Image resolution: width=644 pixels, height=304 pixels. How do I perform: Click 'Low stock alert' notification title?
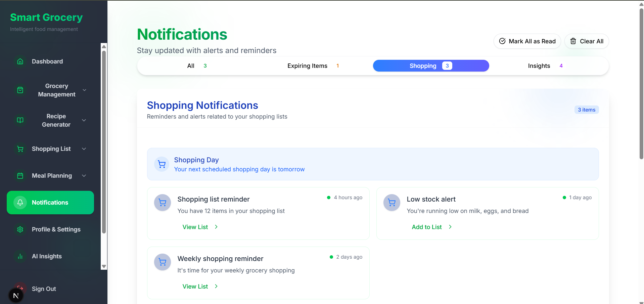pos(431,199)
